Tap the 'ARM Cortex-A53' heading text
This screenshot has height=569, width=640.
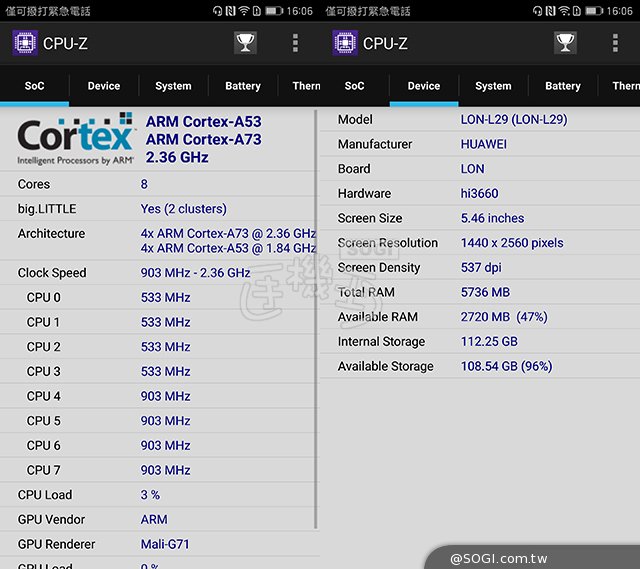pyautogui.click(x=204, y=121)
